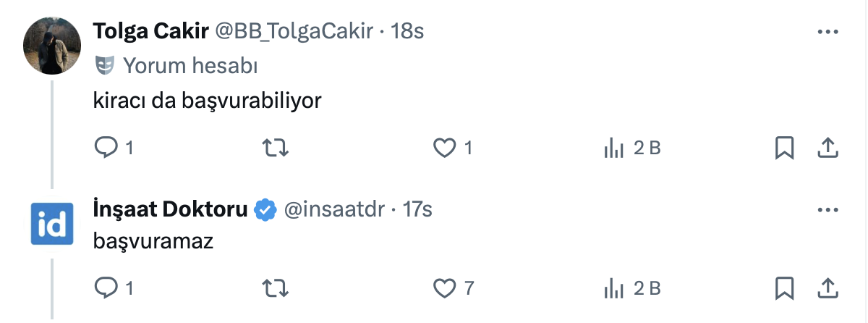Screen dimensions: 868x323
Task: Reply to Tolga Cakir's tweet
Action: click(106, 148)
